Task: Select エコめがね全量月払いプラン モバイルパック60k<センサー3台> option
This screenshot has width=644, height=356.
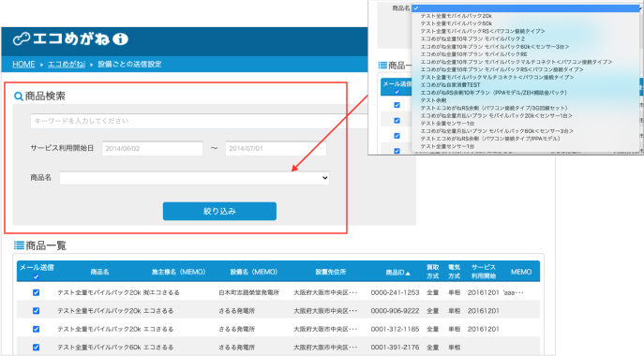Action: 497,131
